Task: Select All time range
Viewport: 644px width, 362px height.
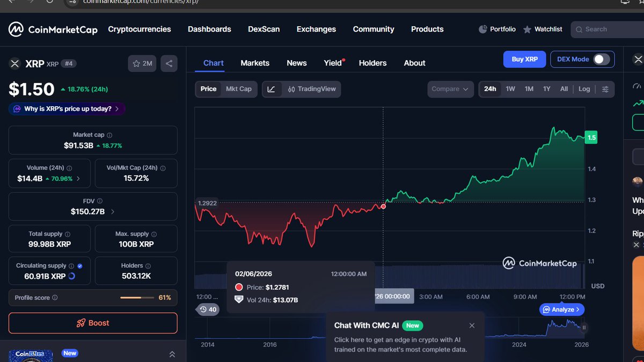Action: [564, 89]
